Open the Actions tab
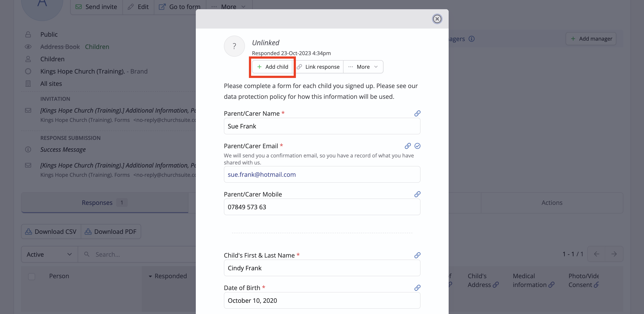The image size is (644, 314). point(552,202)
